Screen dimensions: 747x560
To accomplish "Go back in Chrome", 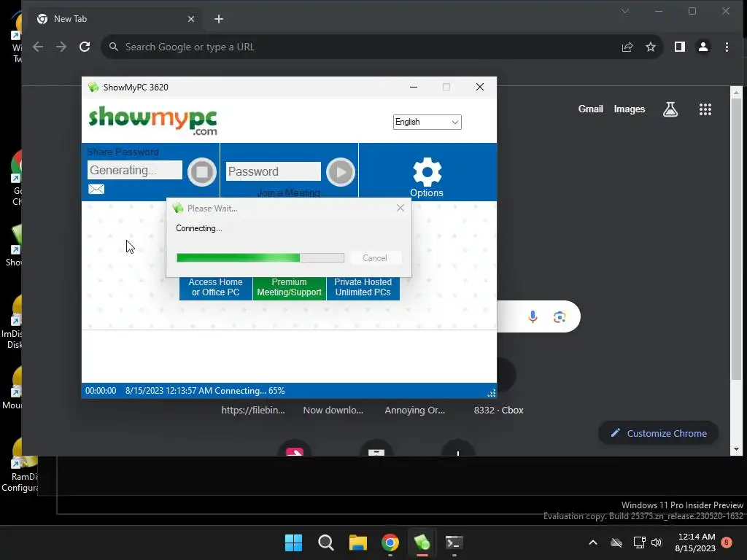I will pyautogui.click(x=38, y=47).
